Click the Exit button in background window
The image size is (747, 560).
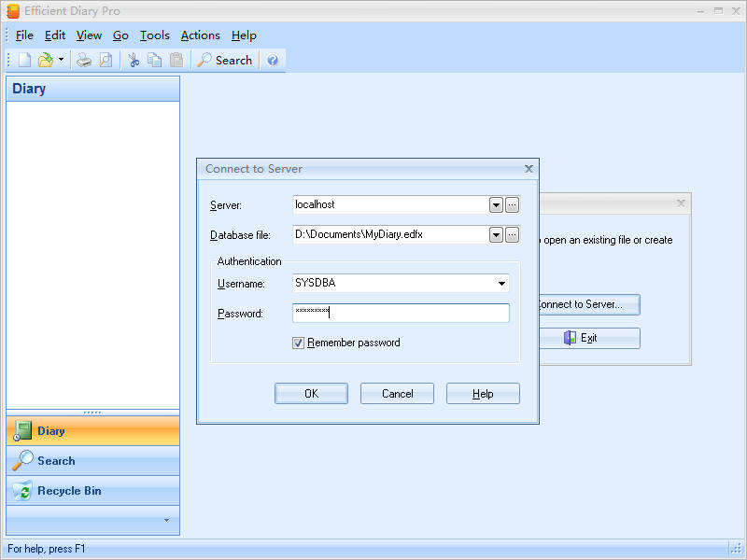click(589, 338)
